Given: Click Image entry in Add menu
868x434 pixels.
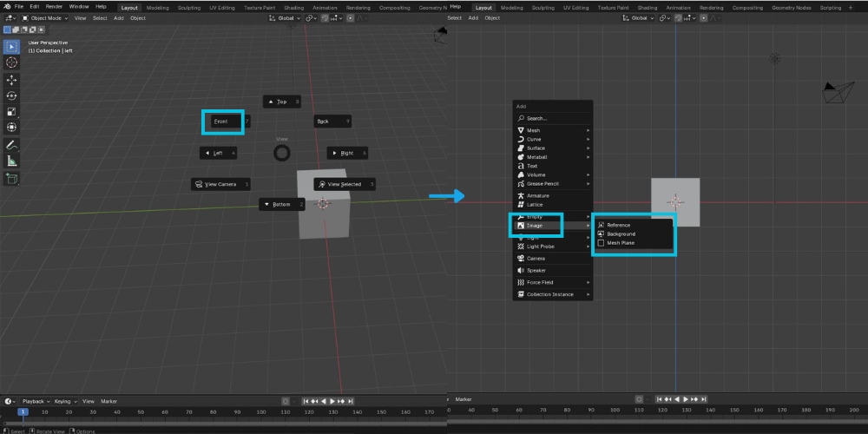Looking at the screenshot, I should click(535, 226).
